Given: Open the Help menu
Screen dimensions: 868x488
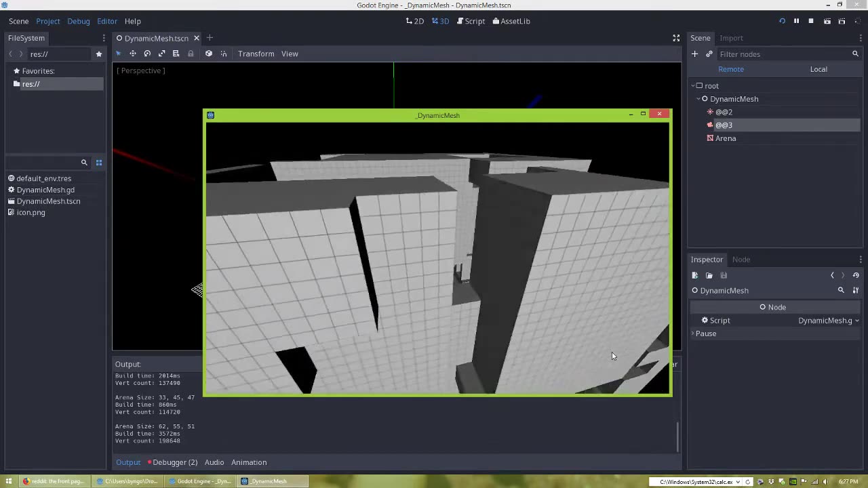Looking at the screenshot, I should click(x=133, y=21).
